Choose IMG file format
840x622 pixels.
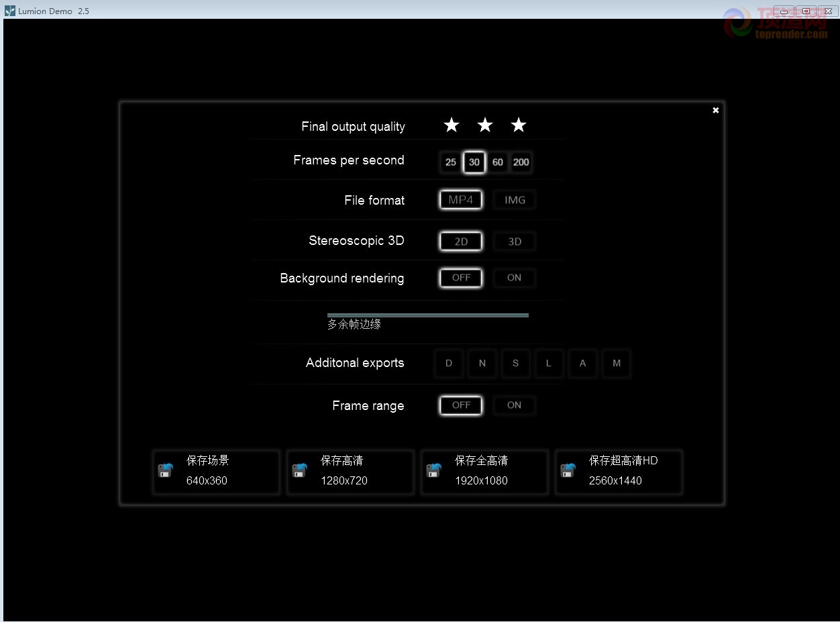pos(515,200)
